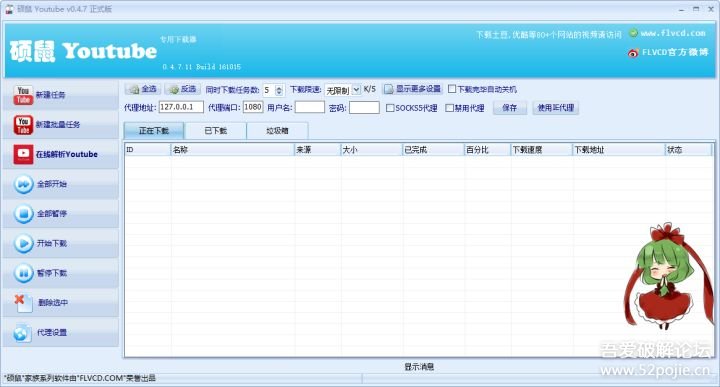This screenshot has width=720, height=387.
Task: Open the FLVCD官方微博 Weibo icon link
Action: 633,53
